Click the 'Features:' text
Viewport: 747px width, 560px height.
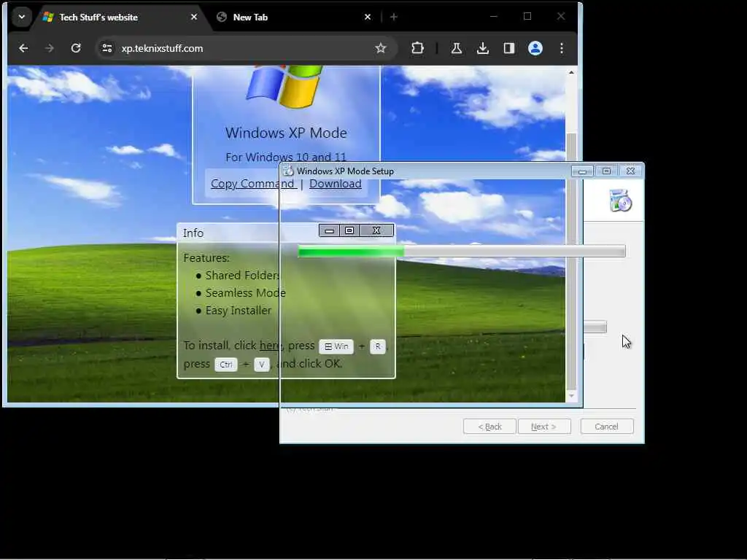pyautogui.click(x=206, y=257)
